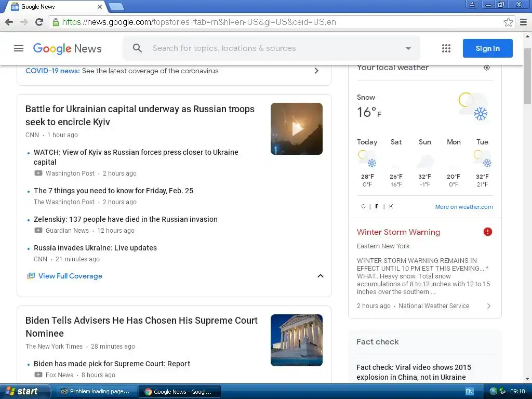Click the browser address bar URL
The image size is (532, 399).
pos(199,22)
